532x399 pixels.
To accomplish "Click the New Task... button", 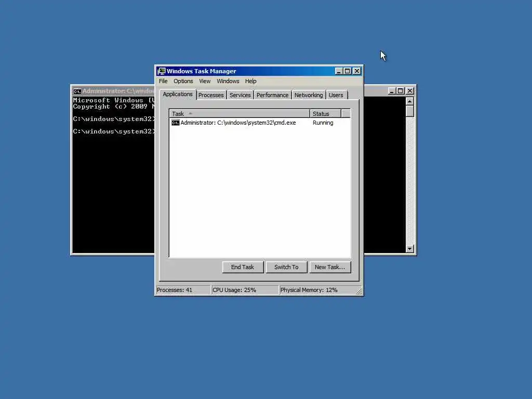I will point(330,267).
